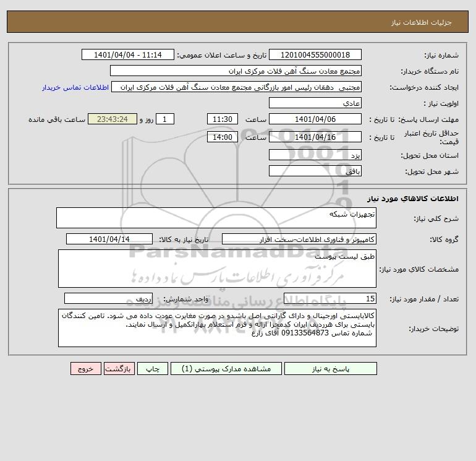Click the گروه کالا label
The height and width of the screenshot is (461, 476).
tap(444, 239)
